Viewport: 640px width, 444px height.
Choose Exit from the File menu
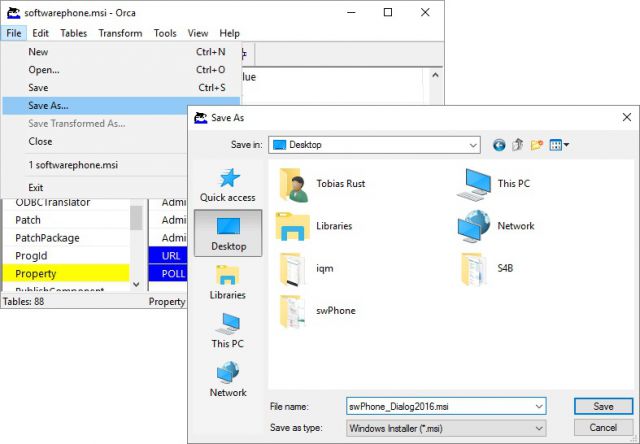click(x=95, y=188)
